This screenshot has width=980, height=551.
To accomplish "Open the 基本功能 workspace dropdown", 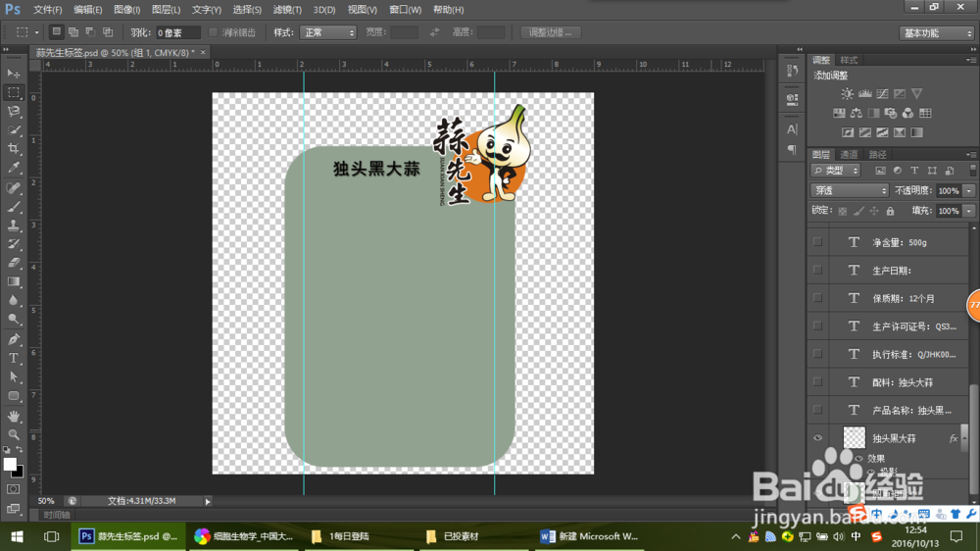I will 936,33.
